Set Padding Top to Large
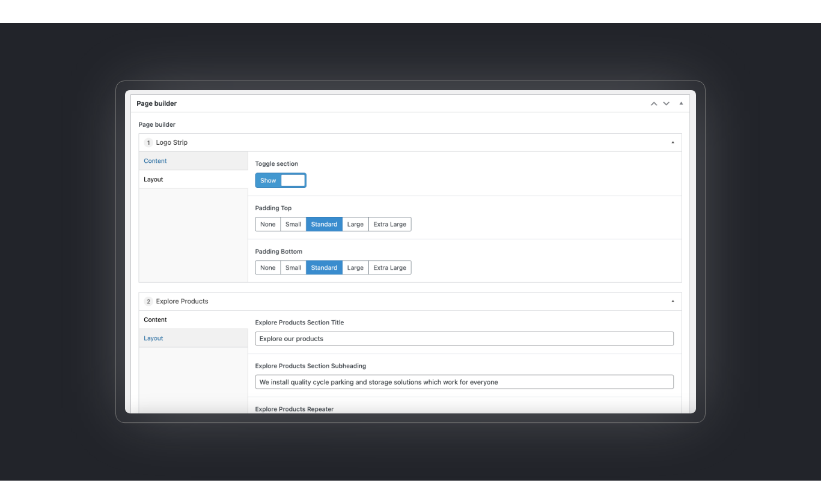Viewport: 821px width, 504px height. pos(355,224)
